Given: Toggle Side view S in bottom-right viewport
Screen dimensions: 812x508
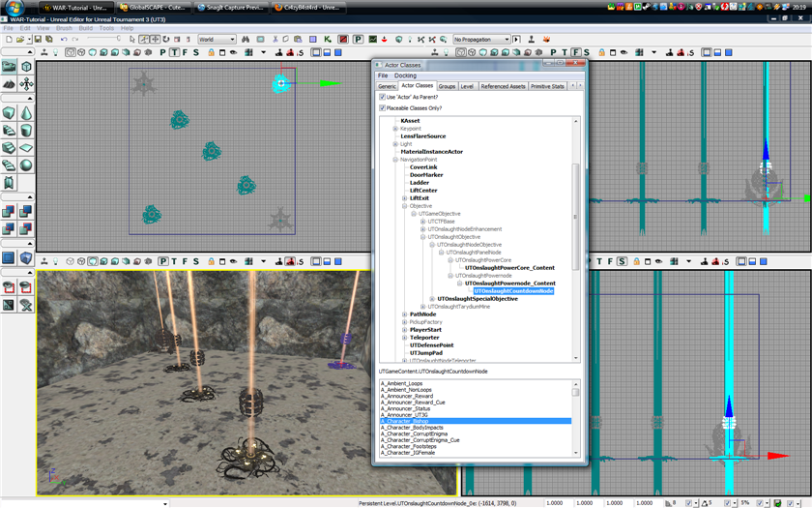Looking at the screenshot, I should pos(622,262).
